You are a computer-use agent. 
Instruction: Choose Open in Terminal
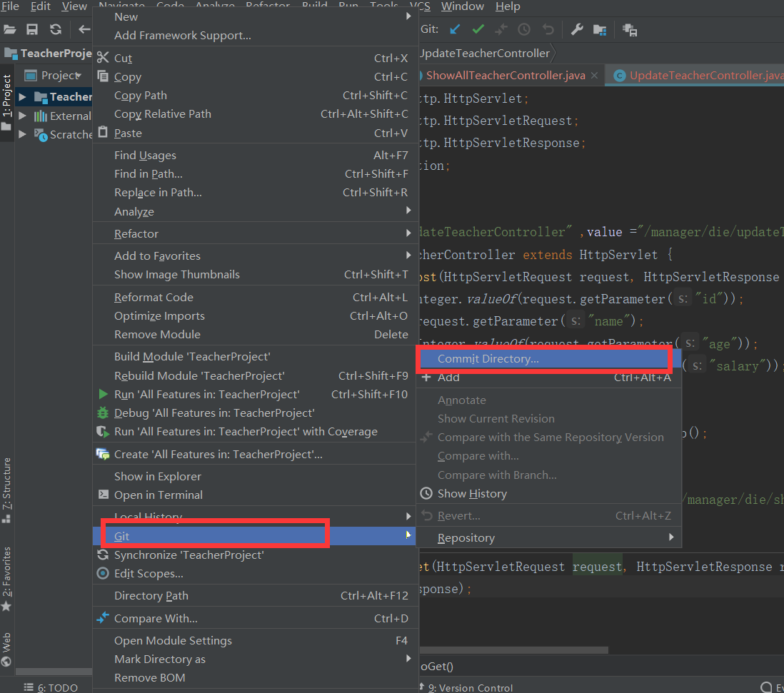[255, 495]
